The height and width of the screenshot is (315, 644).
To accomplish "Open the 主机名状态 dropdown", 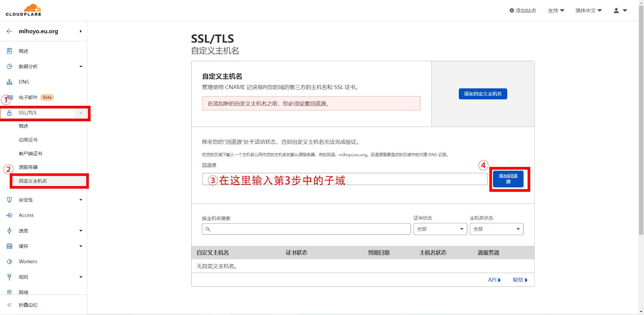I will coord(497,229).
